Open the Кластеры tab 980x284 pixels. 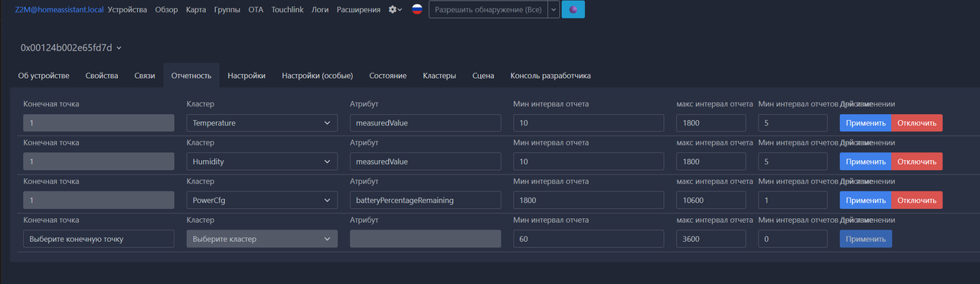tap(439, 76)
